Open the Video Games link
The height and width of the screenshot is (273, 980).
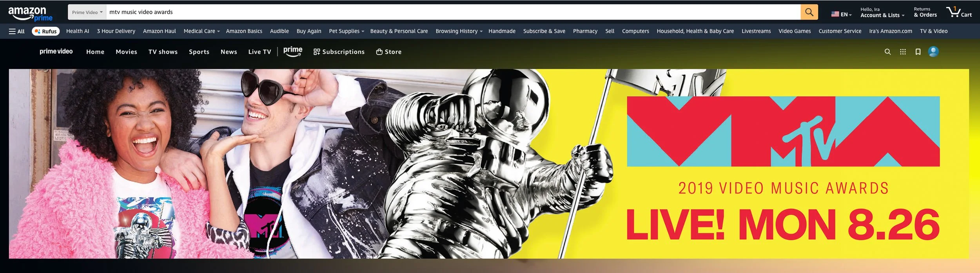coord(795,31)
